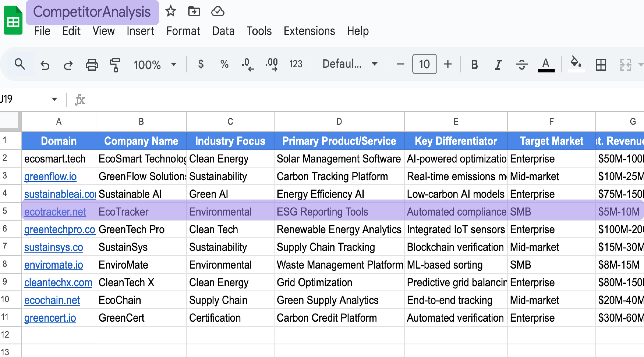Format as percent

click(224, 64)
